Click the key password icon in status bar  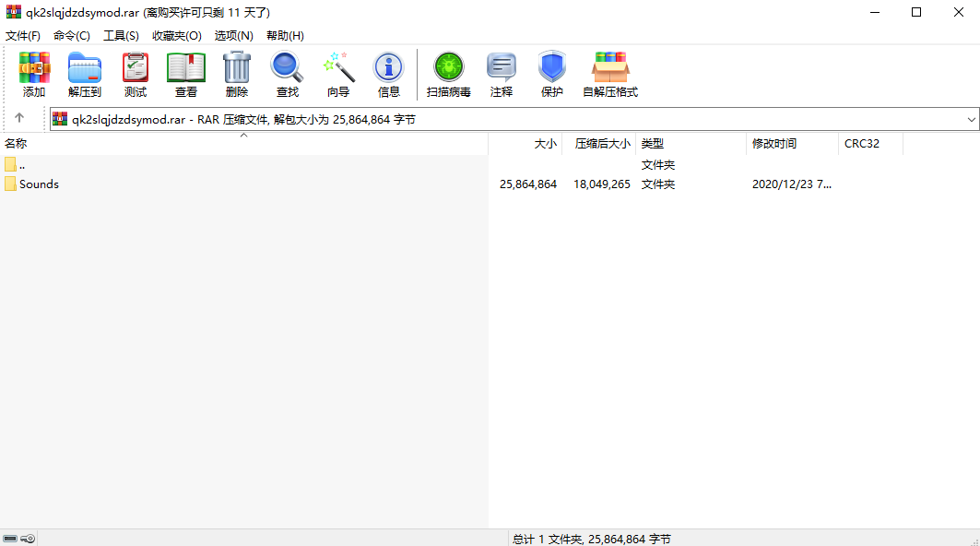click(28, 539)
